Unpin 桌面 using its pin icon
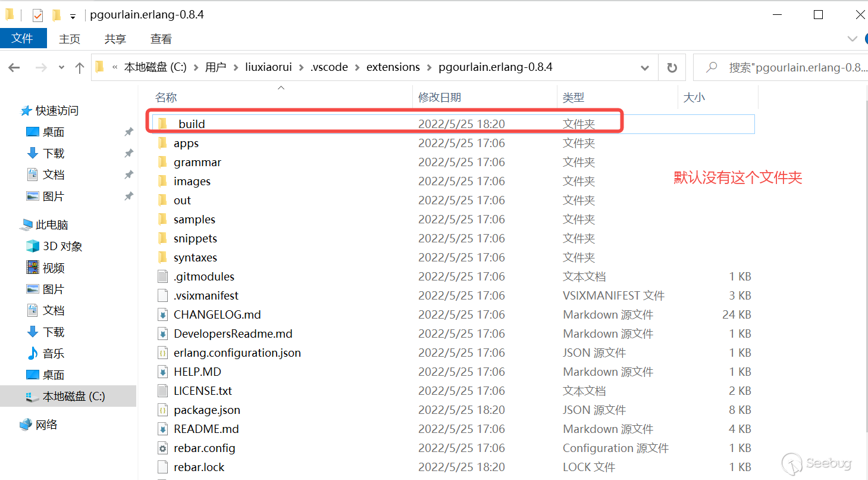868x480 pixels. click(x=129, y=132)
